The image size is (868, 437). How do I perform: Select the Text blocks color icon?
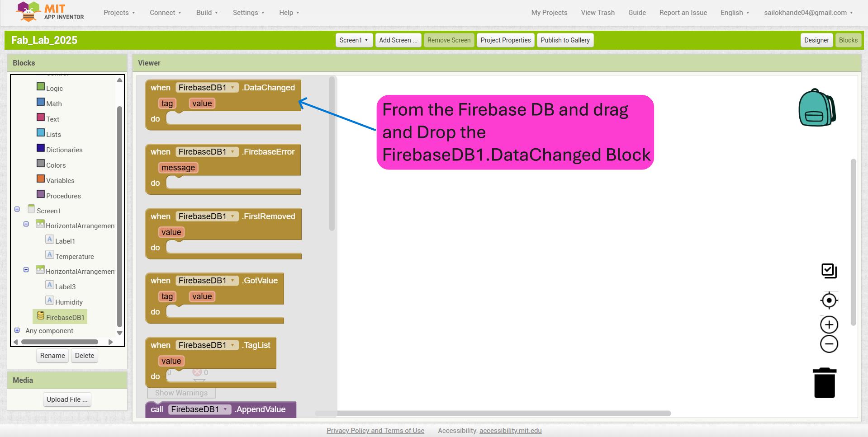[41, 117]
